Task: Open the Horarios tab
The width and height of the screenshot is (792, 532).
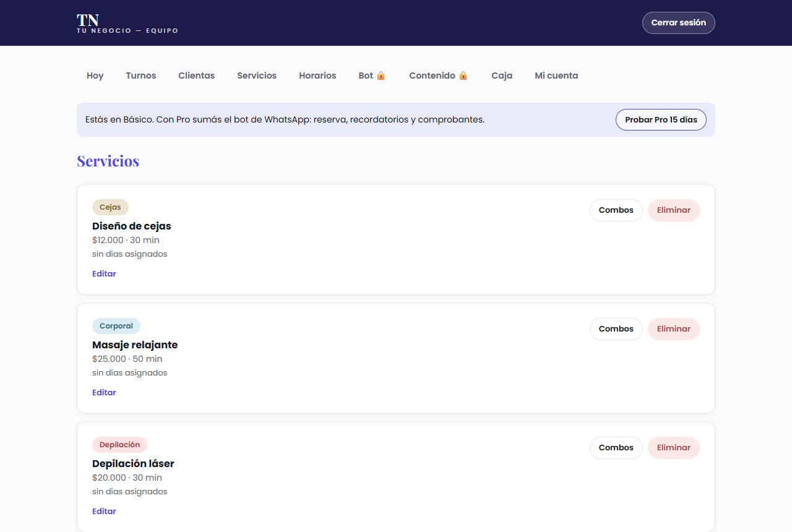Action: tap(317, 75)
